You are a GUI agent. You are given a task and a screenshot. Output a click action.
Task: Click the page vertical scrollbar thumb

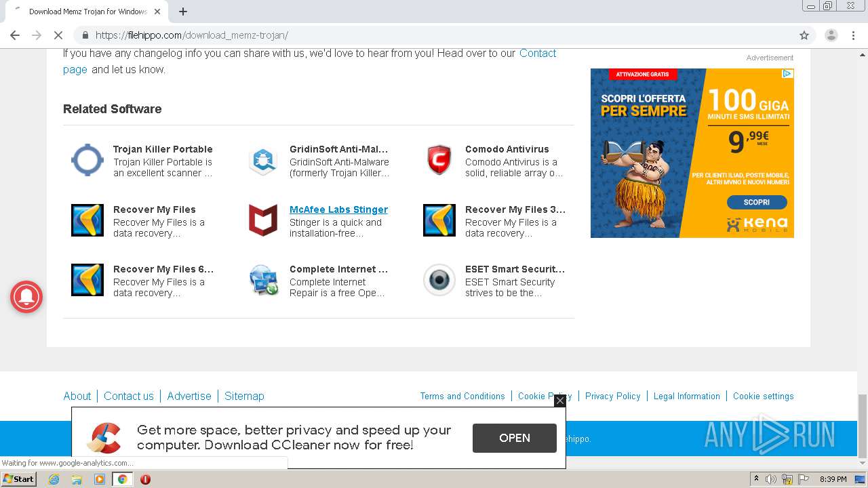click(x=863, y=426)
